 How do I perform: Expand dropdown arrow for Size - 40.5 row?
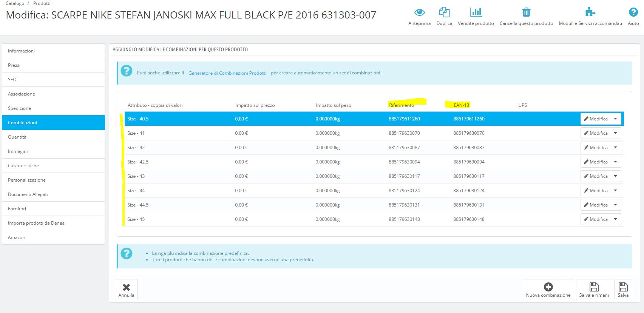(x=616, y=119)
